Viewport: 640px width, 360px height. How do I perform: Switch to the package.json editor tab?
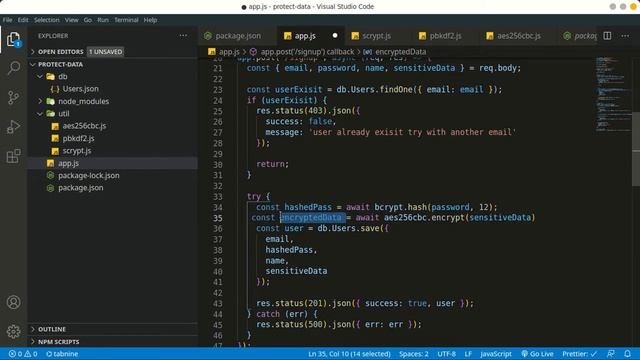237,36
